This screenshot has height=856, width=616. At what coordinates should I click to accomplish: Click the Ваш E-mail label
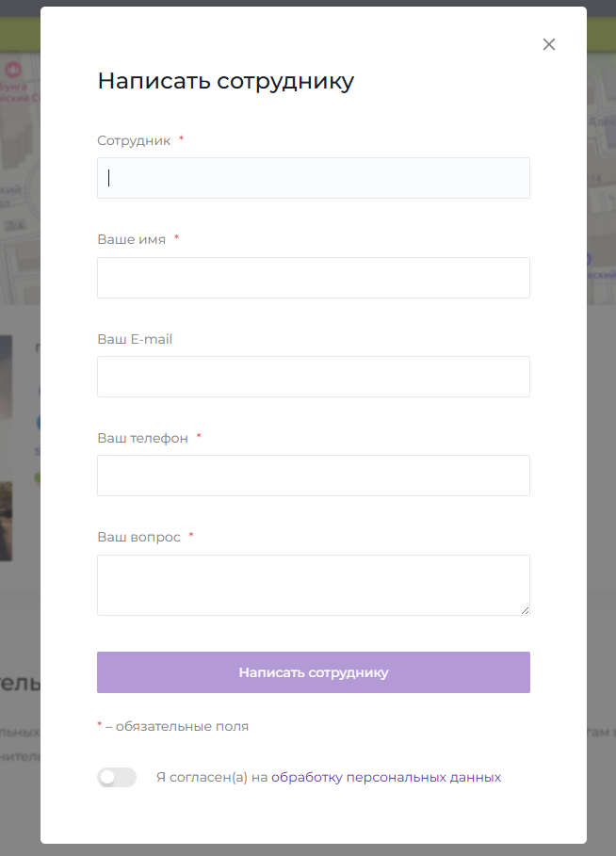coord(135,339)
